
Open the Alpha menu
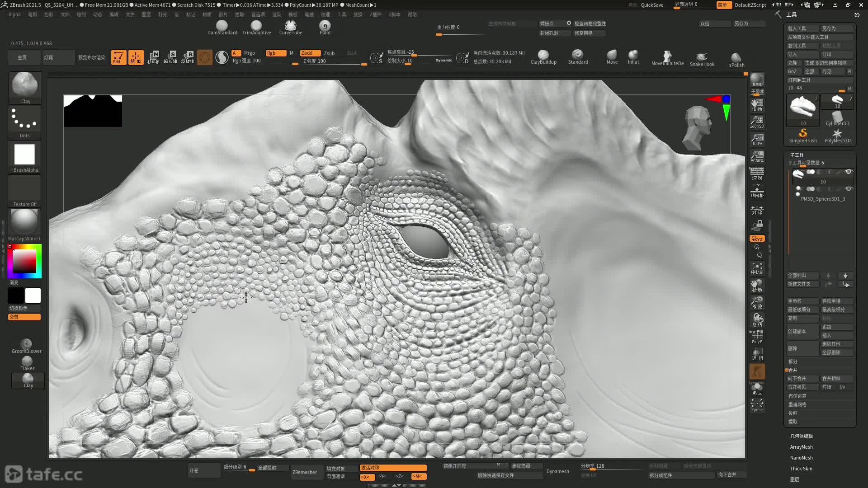click(x=14, y=14)
